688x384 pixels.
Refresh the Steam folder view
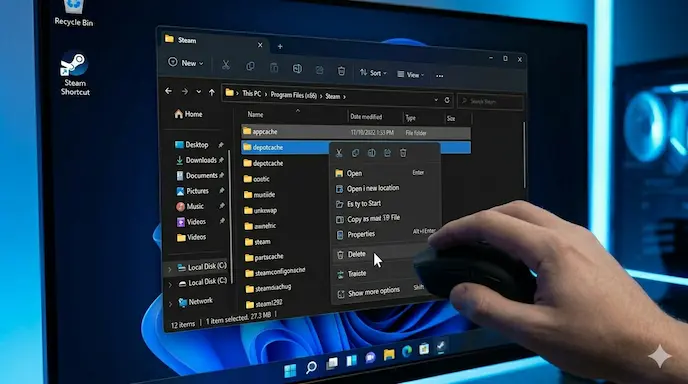tap(447, 100)
